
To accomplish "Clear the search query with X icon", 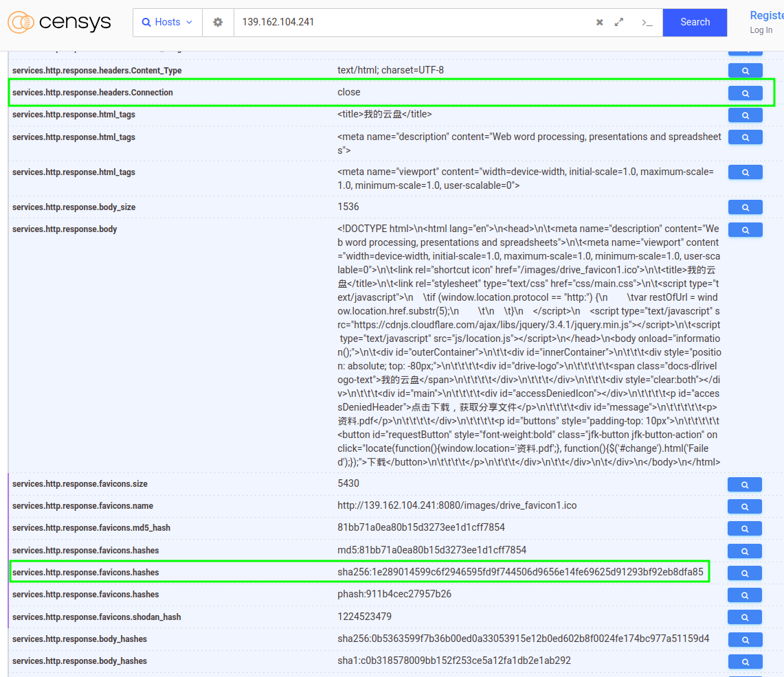I will tap(599, 22).
